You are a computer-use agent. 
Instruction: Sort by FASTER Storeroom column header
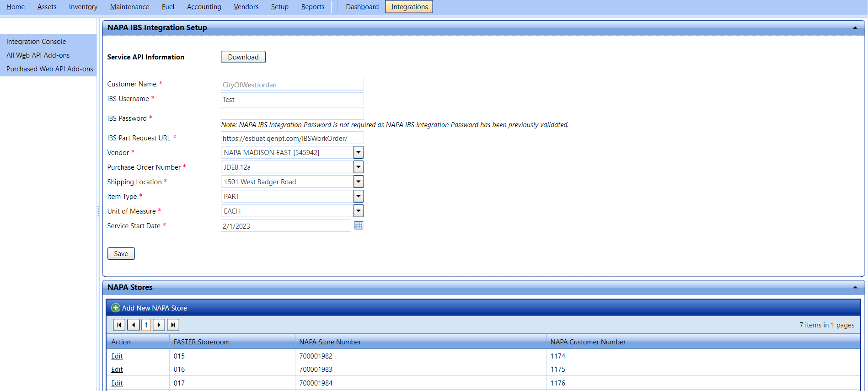(x=202, y=342)
